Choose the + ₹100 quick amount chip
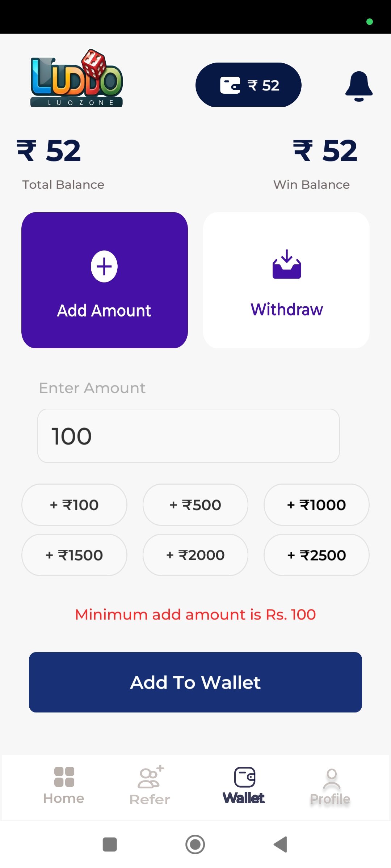The width and height of the screenshot is (391, 868). (x=75, y=505)
